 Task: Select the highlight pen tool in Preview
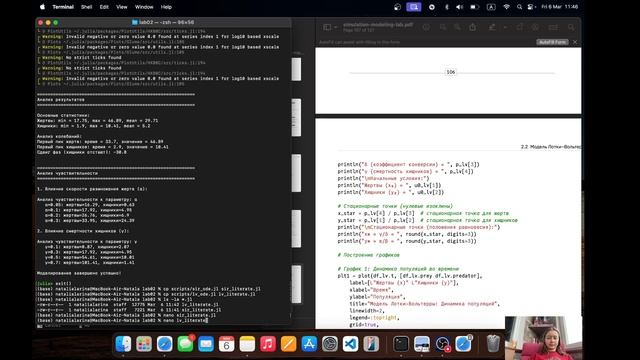point(492,27)
